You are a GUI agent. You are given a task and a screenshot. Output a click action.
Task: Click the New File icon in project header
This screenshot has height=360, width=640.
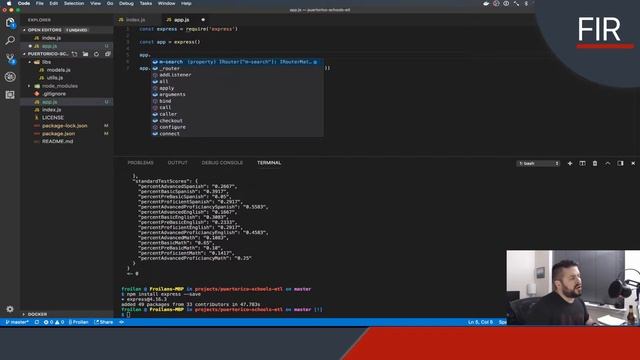pyautogui.click(x=74, y=54)
